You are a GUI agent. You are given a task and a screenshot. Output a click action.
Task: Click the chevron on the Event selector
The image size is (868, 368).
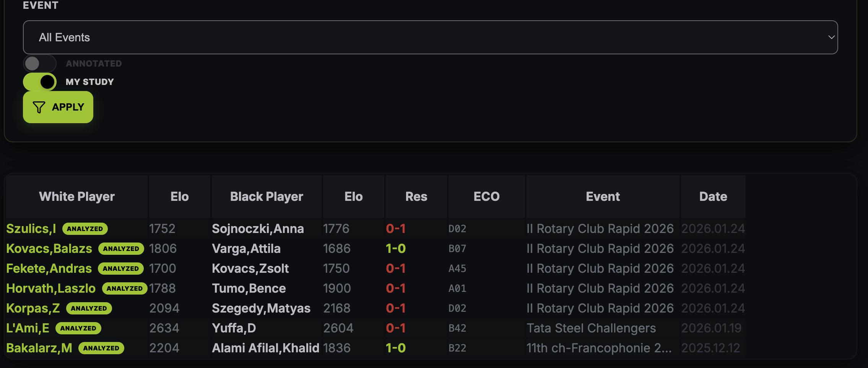click(831, 37)
